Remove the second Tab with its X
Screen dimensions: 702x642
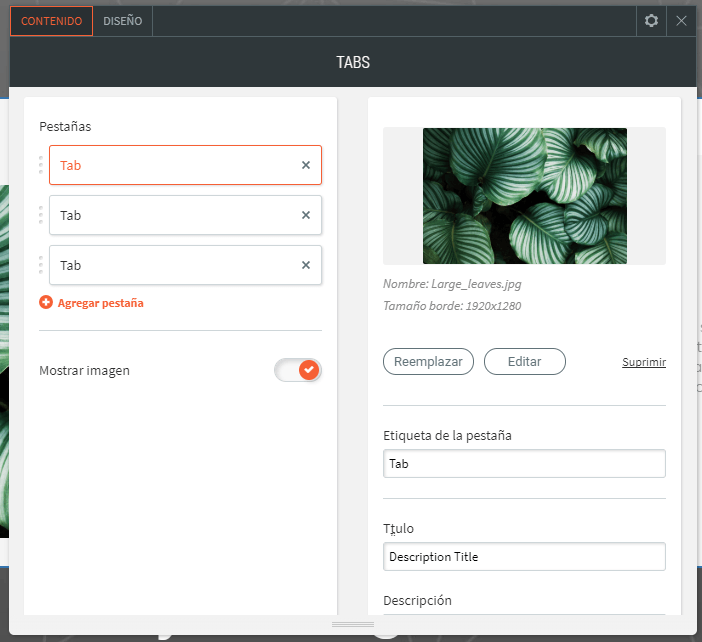coord(306,215)
